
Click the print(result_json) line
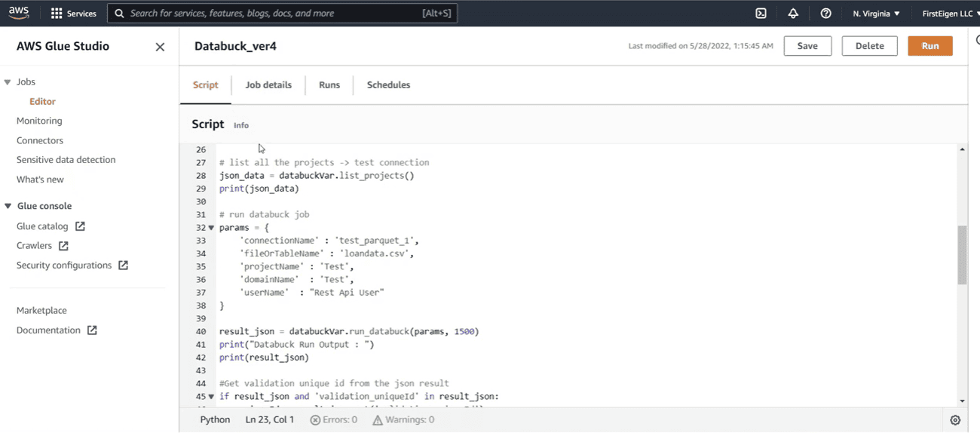click(264, 358)
